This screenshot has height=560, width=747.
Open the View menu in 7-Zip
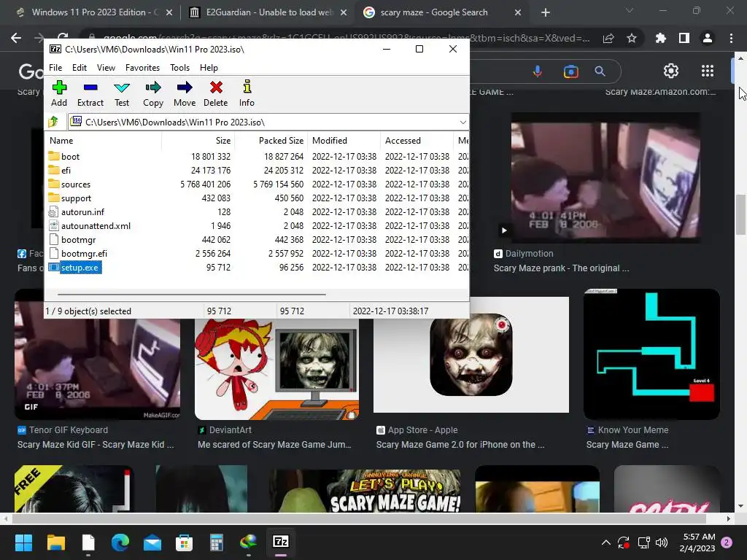[x=106, y=68]
